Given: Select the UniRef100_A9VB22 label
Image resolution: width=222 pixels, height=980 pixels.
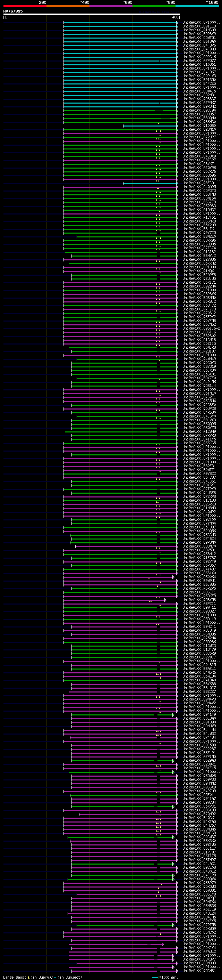Looking at the screenshot, I should (199, 473).
